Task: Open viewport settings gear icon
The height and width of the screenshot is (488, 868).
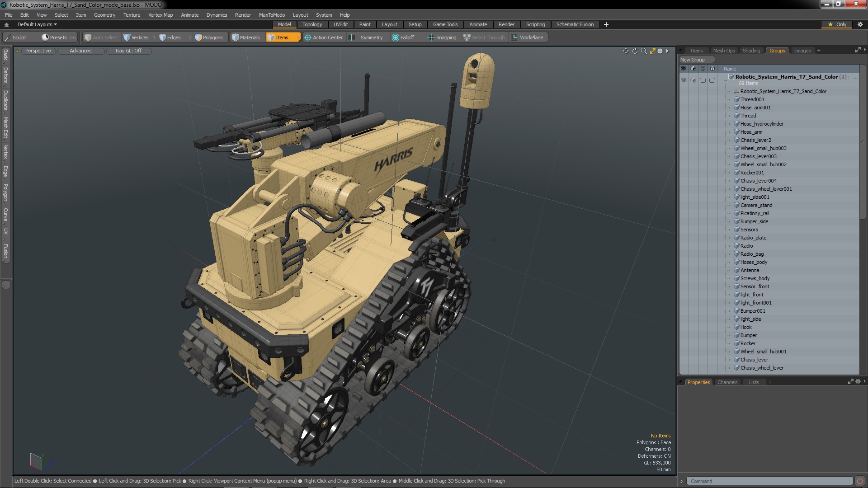Action: (x=660, y=51)
